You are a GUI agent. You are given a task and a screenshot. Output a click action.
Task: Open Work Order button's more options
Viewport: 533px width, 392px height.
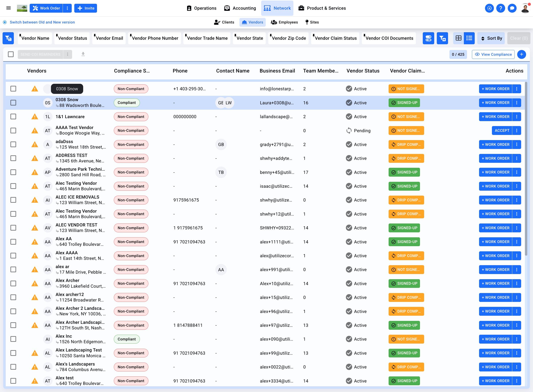pos(67,8)
